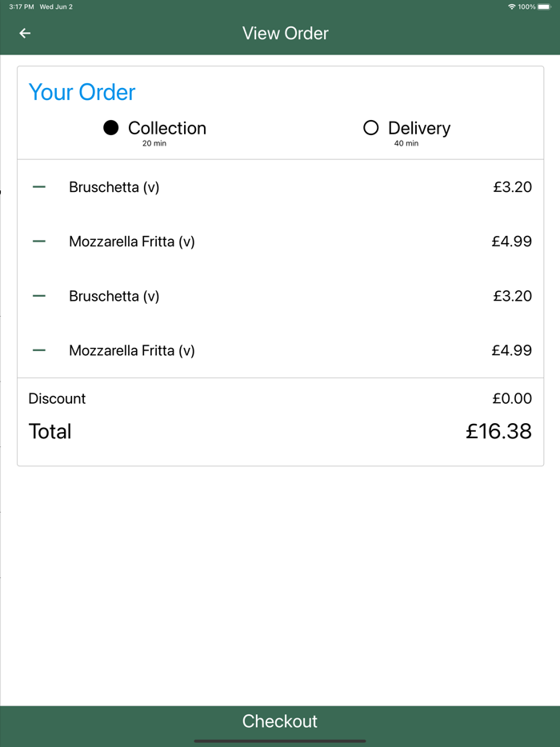Select the Delivery radio option
560x747 pixels.
370,128
